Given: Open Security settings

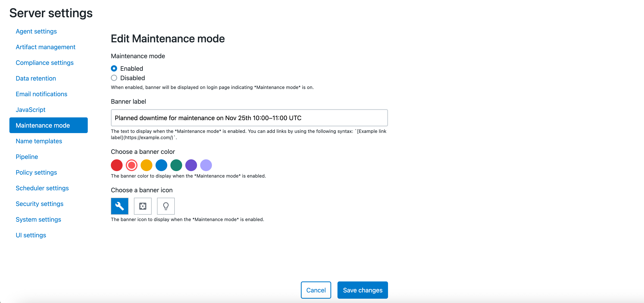Looking at the screenshot, I should point(40,204).
